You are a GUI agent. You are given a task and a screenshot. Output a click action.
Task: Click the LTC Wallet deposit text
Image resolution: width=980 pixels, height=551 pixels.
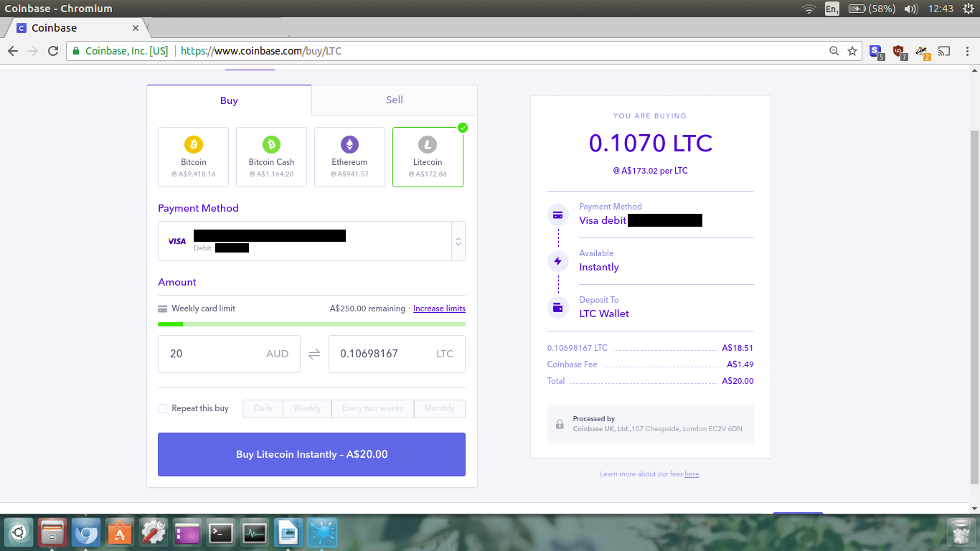(604, 314)
